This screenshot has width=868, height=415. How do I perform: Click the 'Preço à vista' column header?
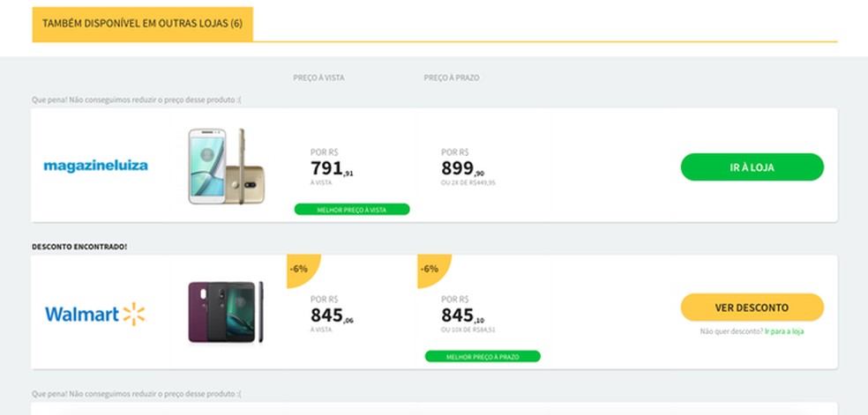click(318, 78)
